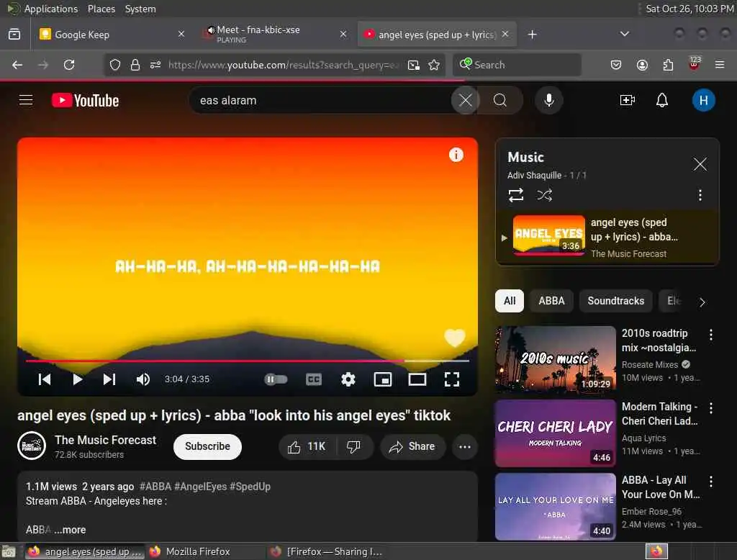The image size is (737, 560).
Task: Click the Share button
Action: 412,446
